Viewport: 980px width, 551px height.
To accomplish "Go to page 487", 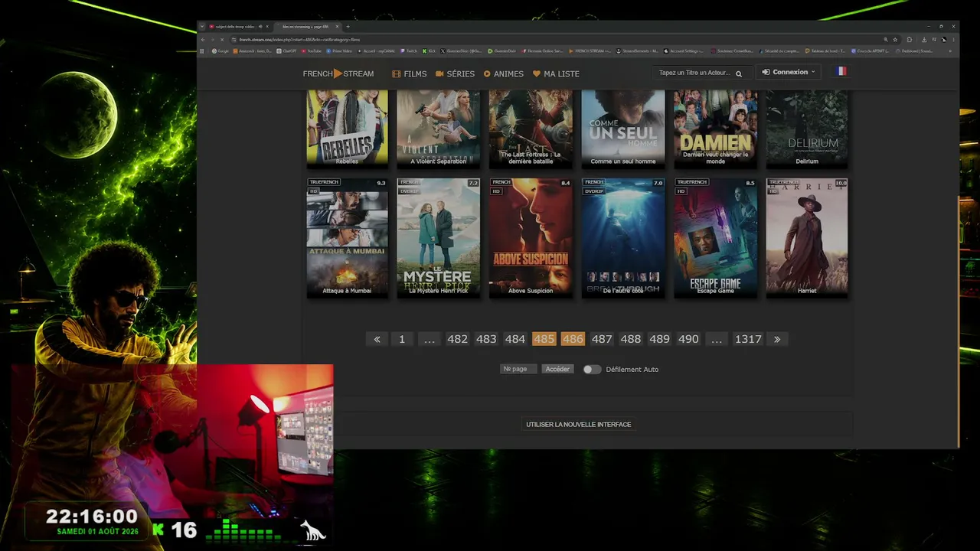I will 602,339.
